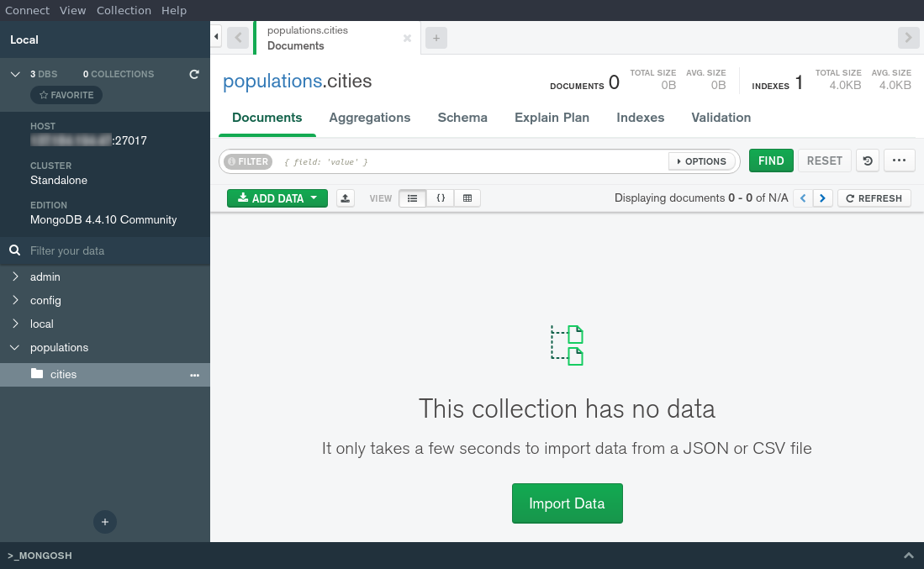The image size is (924, 569).
Task: Refresh the databases list in sidebar
Action: (193, 74)
